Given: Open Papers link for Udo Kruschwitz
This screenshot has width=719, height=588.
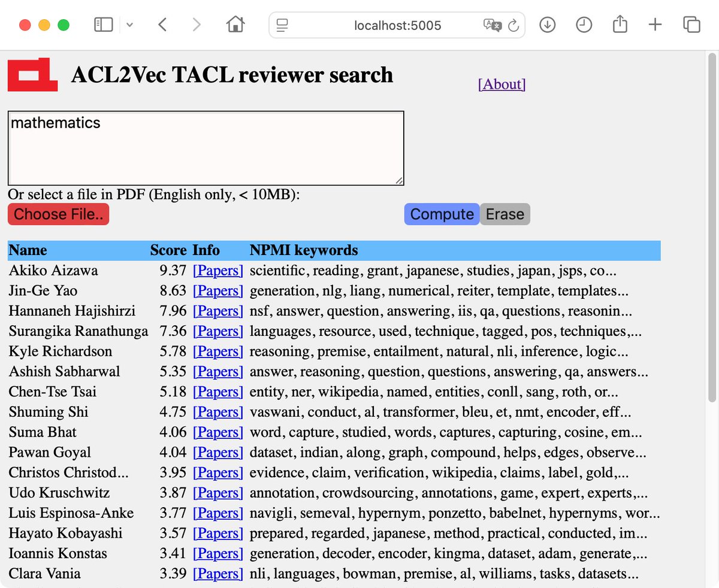Looking at the screenshot, I should [x=218, y=493].
